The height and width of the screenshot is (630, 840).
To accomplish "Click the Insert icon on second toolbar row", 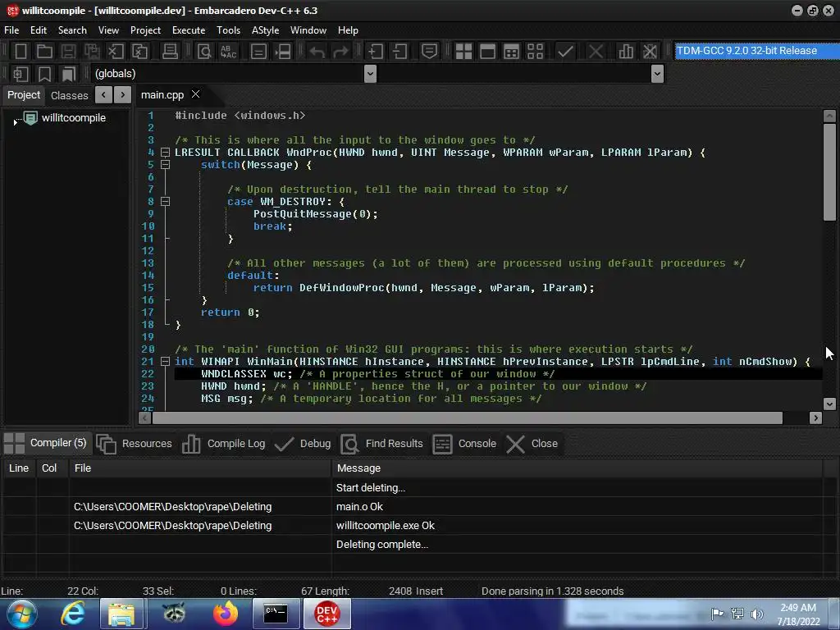I will coord(21,74).
